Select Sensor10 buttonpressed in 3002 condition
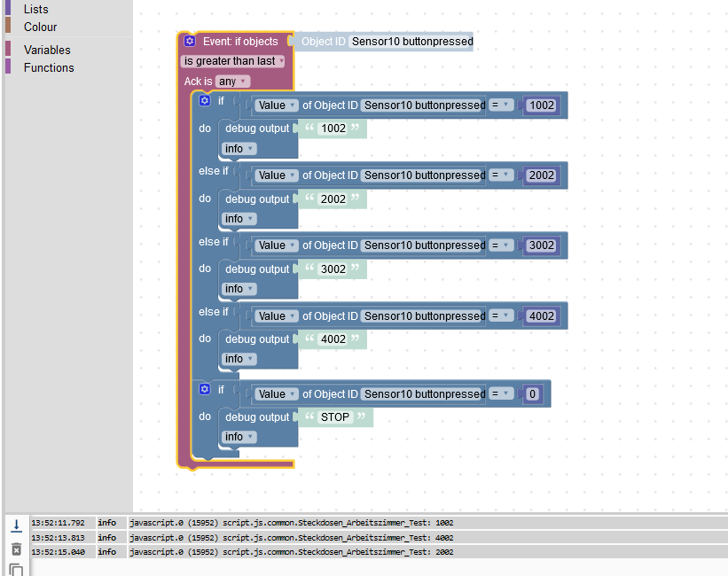Viewport: 728px width, 576px height. (x=425, y=245)
